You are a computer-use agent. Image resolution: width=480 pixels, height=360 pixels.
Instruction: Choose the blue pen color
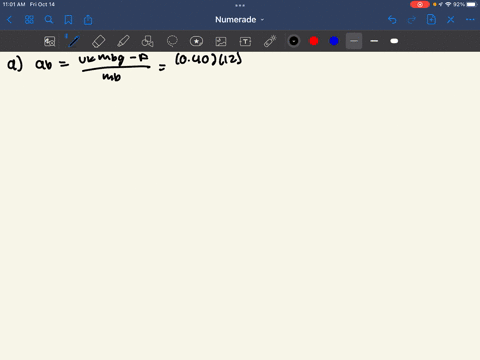click(334, 41)
